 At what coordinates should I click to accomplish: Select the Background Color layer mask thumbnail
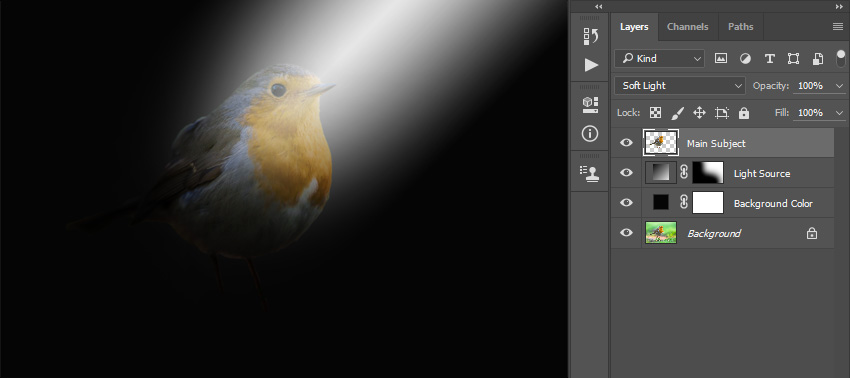(708, 202)
